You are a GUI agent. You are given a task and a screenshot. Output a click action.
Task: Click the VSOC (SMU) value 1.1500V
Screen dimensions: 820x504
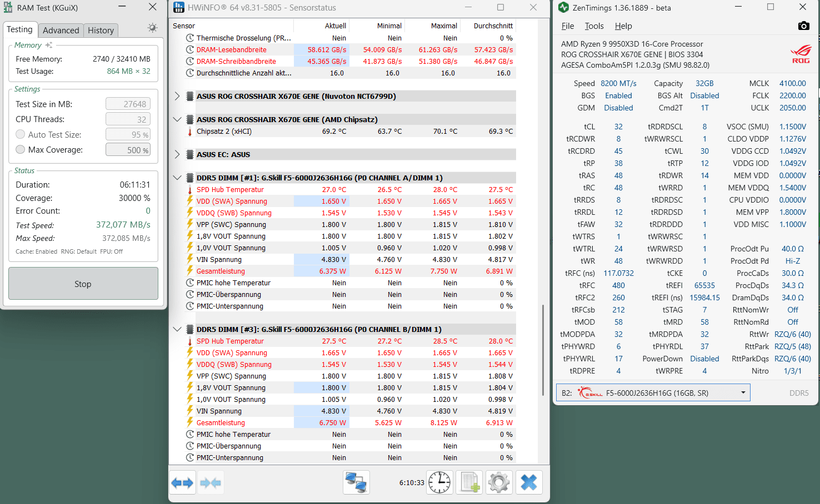tap(793, 127)
